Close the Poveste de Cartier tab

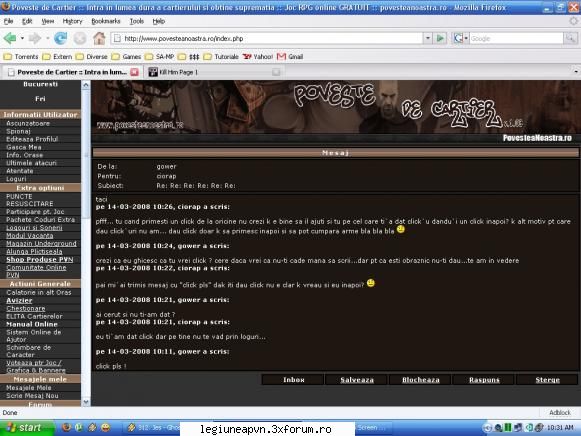135,72
